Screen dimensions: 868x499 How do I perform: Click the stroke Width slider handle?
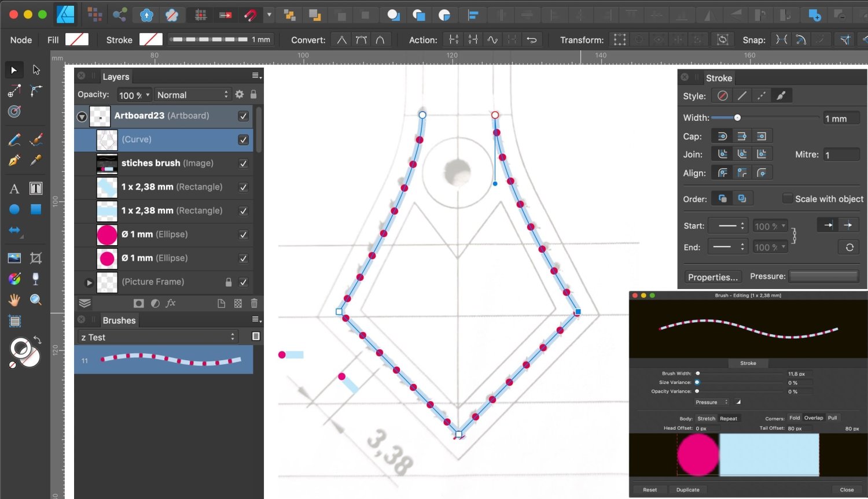(737, 118)
